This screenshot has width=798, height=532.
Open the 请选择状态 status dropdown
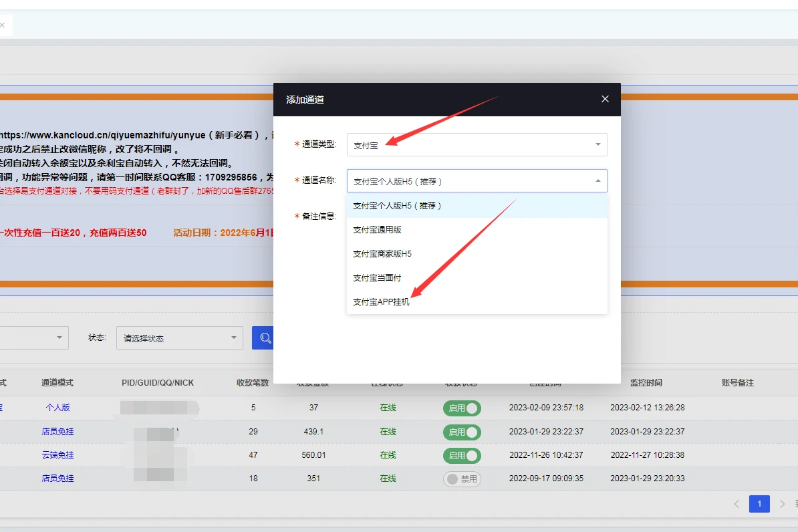point(179,338)
